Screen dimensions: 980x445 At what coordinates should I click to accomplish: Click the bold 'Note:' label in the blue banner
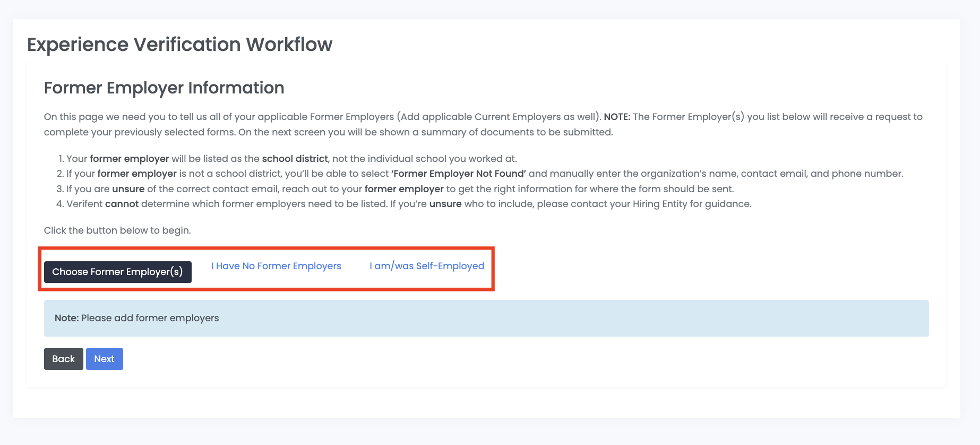coord(66,318)
